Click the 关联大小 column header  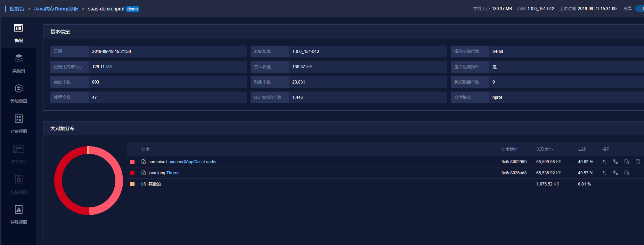tap(545, 149)
